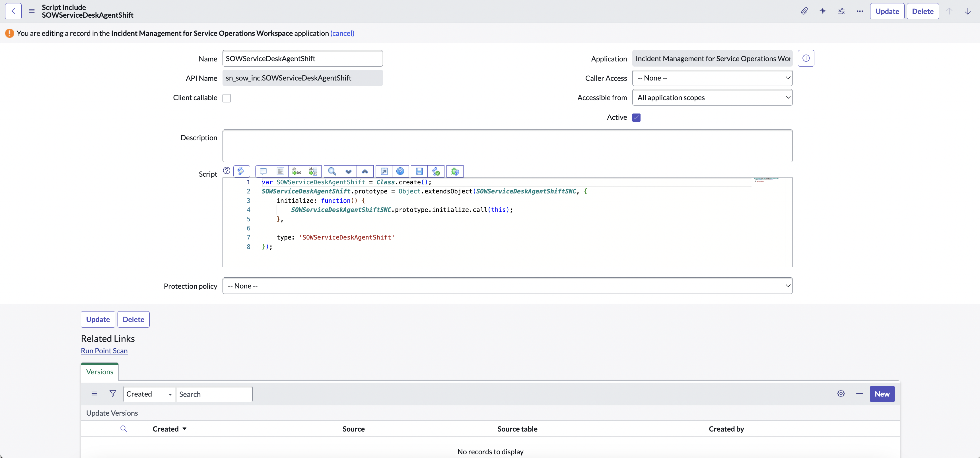Screen dimensions: 980x458
Task: Open column search in Versions list
Action: [123, 429]
